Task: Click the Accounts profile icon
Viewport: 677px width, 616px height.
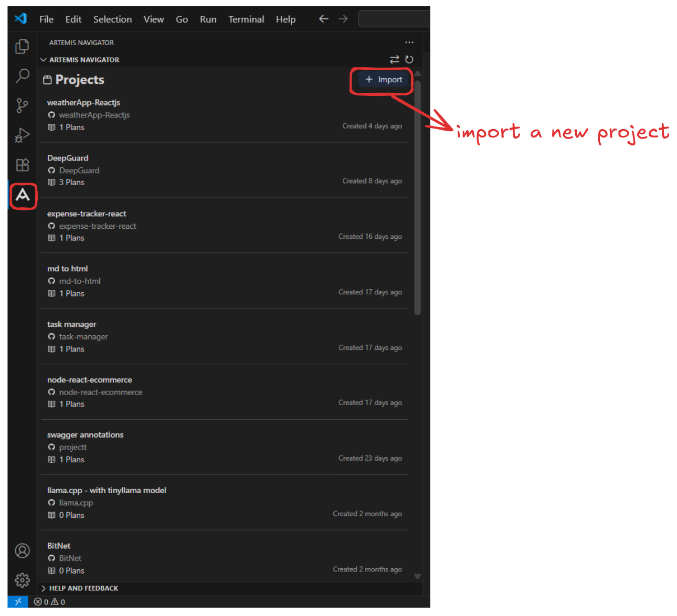Action: pyautogui.click(x=22, y=550)
